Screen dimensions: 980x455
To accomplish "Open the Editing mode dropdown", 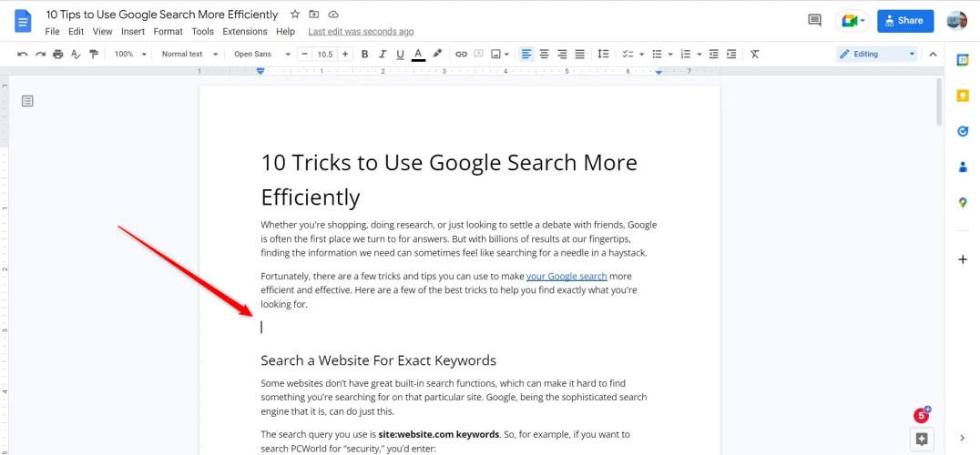I will click(x=877, y=55).
